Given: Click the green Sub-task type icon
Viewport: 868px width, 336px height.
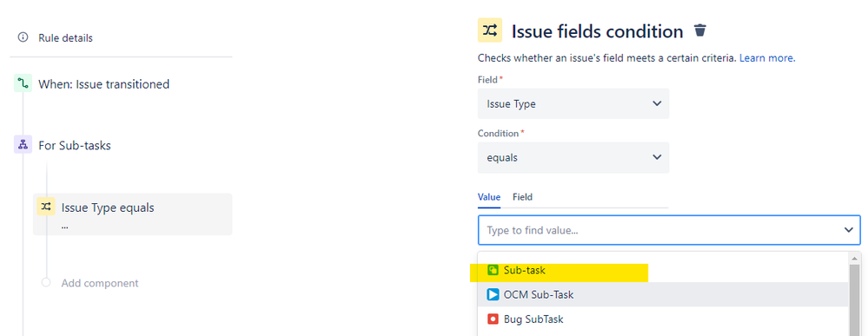Looking at the screenshot, I should [493, 271].
